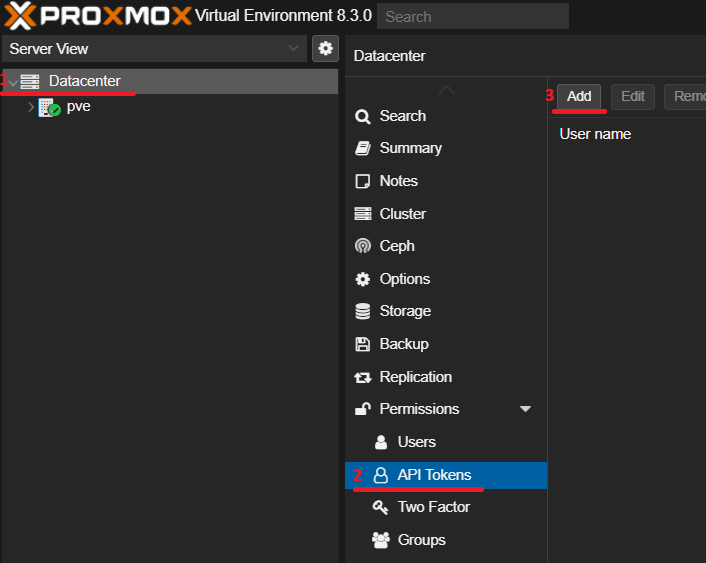
Task: Click the Backup floppy icon
Action: 362,344
